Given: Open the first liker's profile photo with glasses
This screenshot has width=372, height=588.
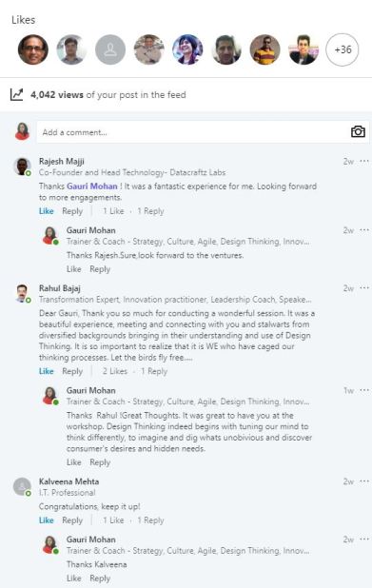Looking at the screenshot, I should pyautogui.click(x=33, y=49).
